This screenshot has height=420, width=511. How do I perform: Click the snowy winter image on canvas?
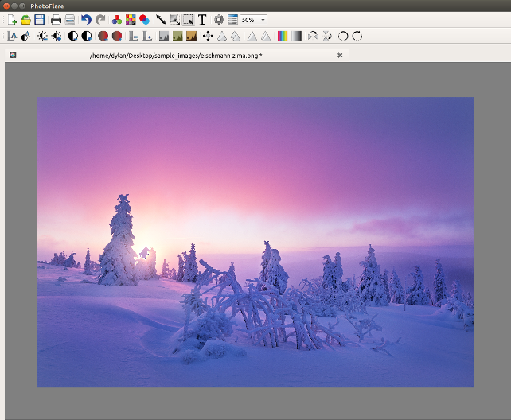point(255,242)
